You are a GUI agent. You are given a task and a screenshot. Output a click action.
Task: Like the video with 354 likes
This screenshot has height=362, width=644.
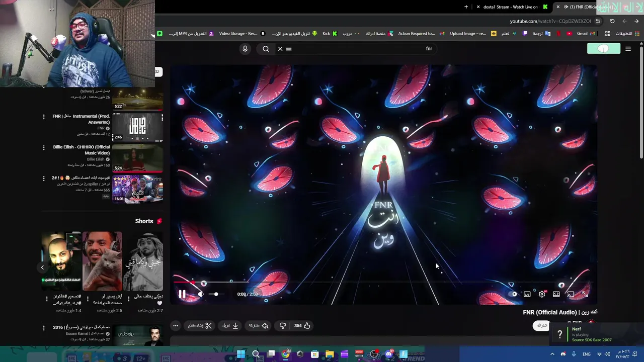click(x=302, y=325)
